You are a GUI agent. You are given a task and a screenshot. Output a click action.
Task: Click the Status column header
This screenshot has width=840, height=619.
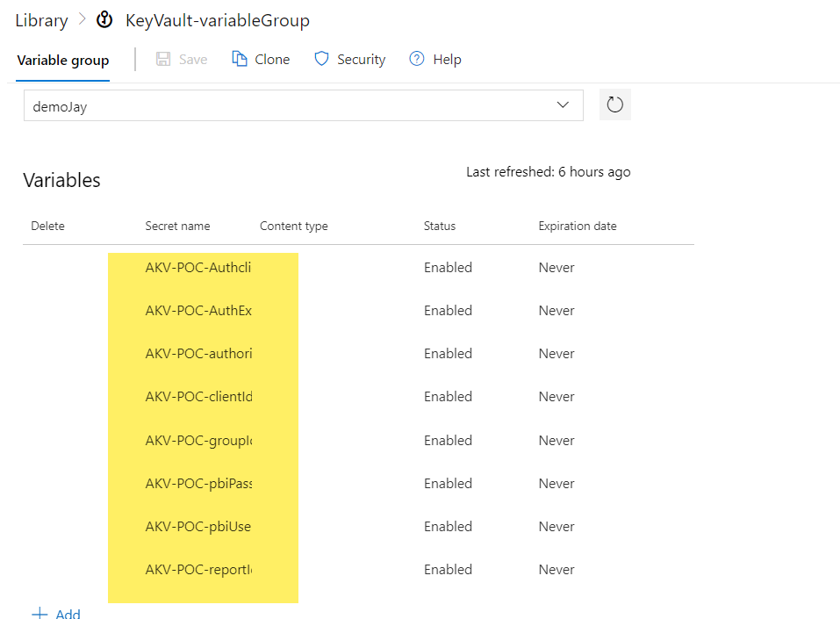point(439,227)
